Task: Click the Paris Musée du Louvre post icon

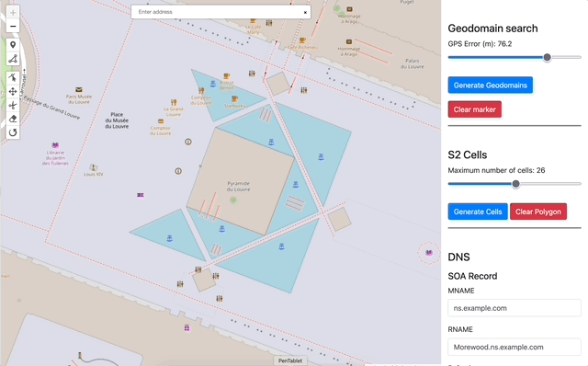Action: click(79, 90)
